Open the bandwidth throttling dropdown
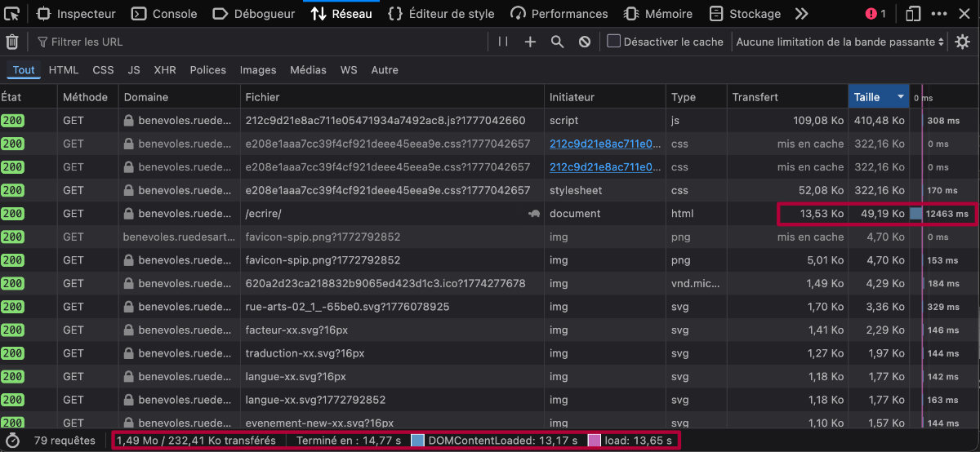 (x=840, y=42)
